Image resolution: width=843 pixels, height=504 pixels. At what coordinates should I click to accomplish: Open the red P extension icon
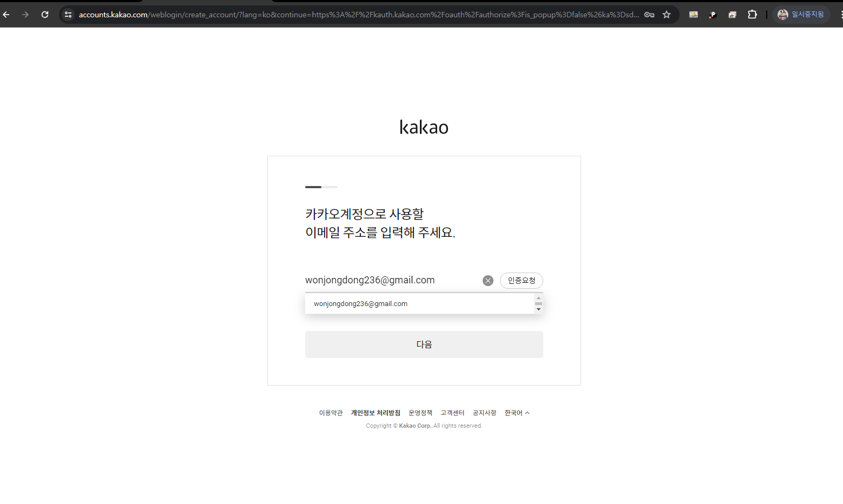(x=713, y=15)
